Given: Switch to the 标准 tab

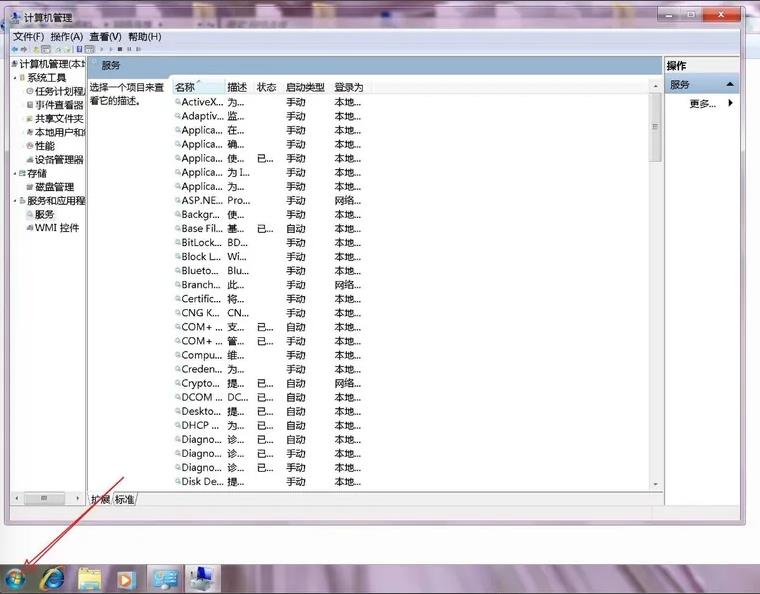Looking at the screenshot, I should pos(125,499).
